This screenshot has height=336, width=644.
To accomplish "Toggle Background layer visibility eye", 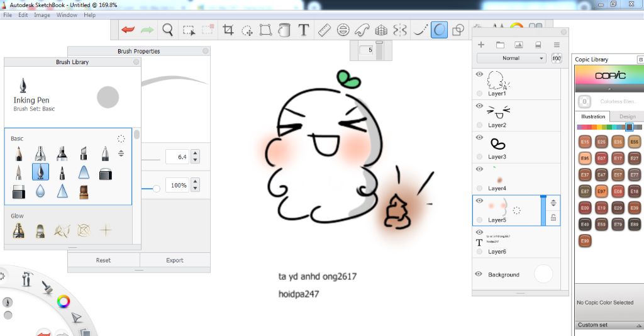I will 479,274.
